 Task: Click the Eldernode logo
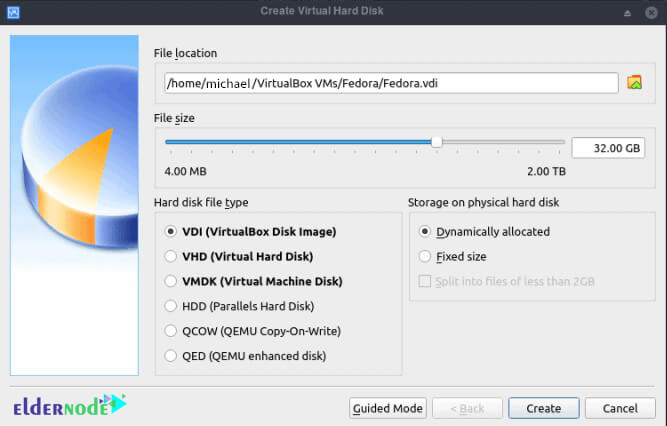[70, 405]
